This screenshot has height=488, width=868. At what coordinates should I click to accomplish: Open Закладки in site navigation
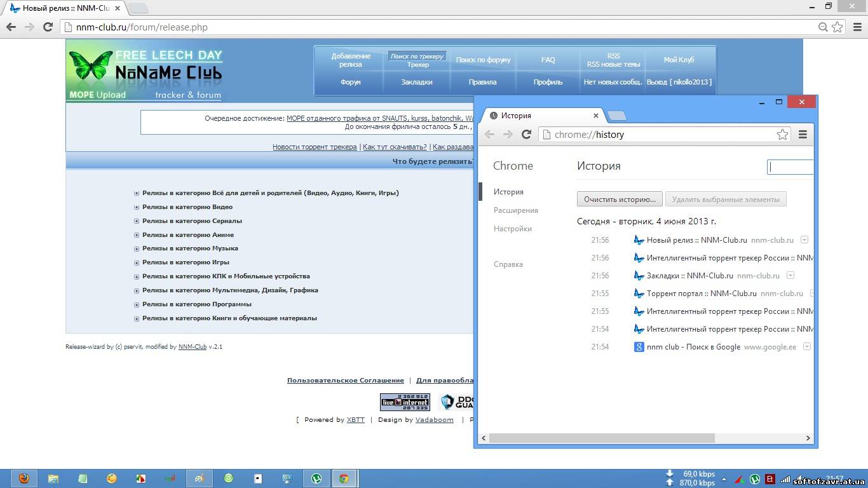click(417, 82)
